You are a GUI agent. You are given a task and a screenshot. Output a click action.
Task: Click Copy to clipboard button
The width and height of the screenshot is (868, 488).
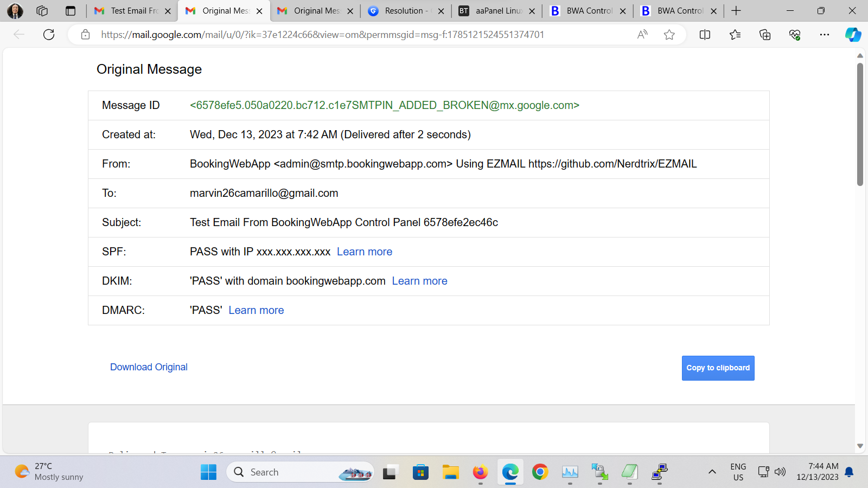718,368
